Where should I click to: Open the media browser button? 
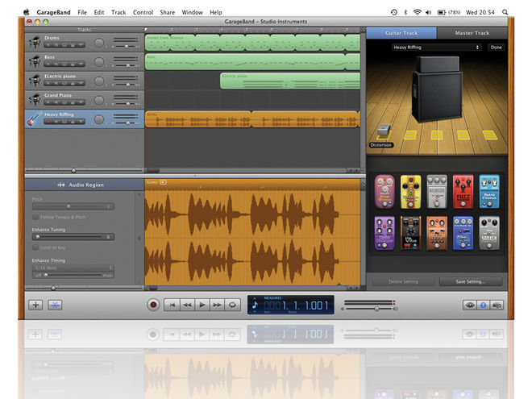point(497,305)
